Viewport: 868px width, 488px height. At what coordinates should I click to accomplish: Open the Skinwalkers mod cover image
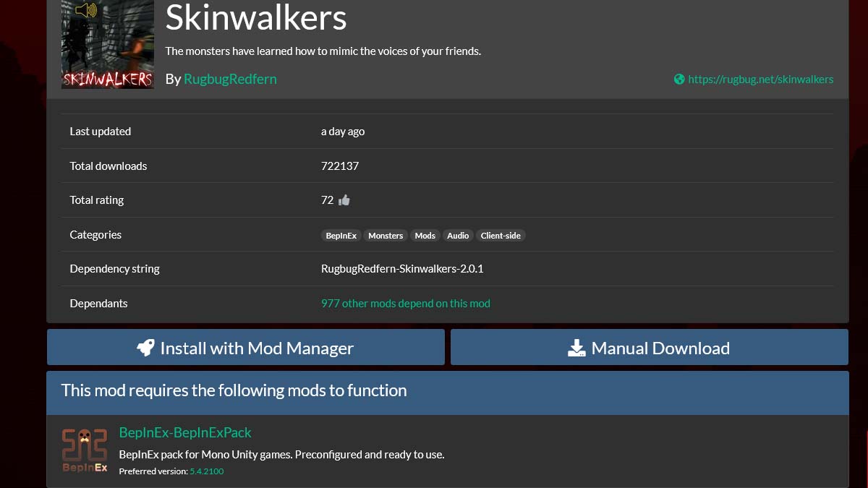point(106,45)
